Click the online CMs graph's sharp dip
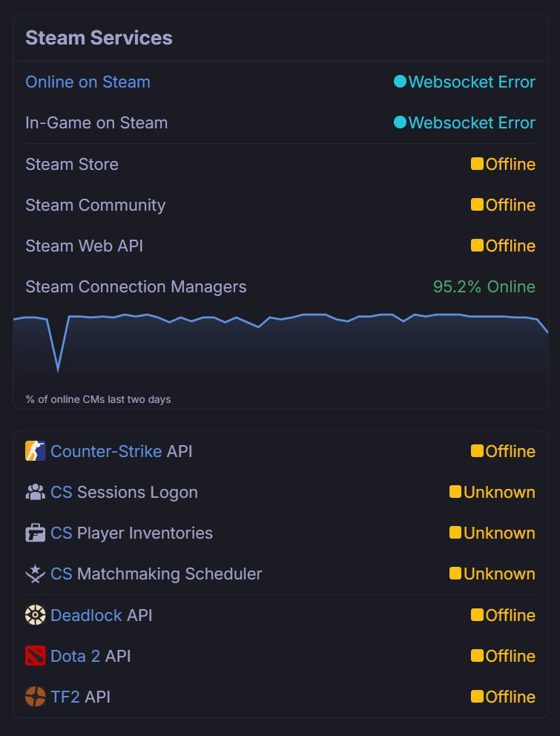This screenshot has height=736, width=560. click(x=58, y=367)
